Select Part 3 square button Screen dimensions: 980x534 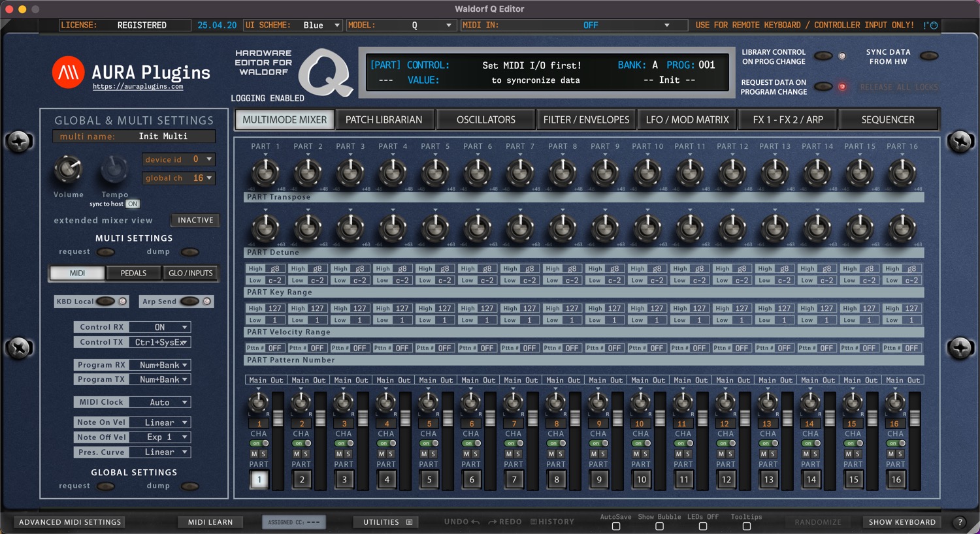coord(344,479)
